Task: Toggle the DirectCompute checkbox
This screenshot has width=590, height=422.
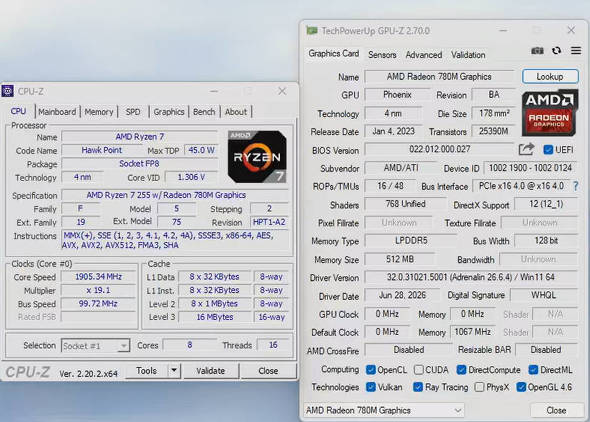Action: point(461,370)
